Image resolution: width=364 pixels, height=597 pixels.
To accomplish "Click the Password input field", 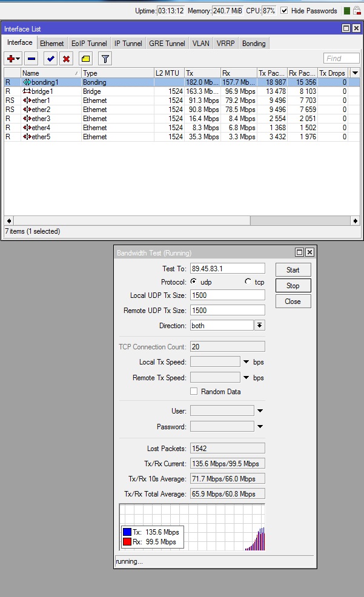I will pos(222,426).
